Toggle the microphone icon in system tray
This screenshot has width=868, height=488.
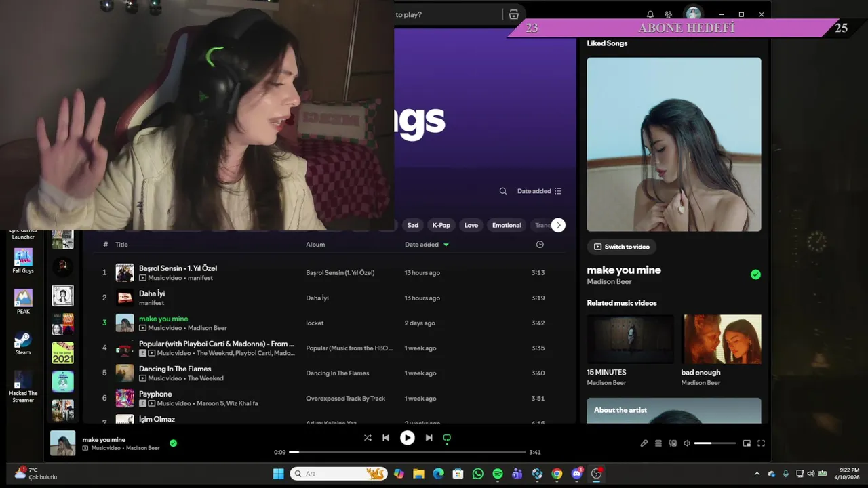pyautogui.click(x=786, y=474)
